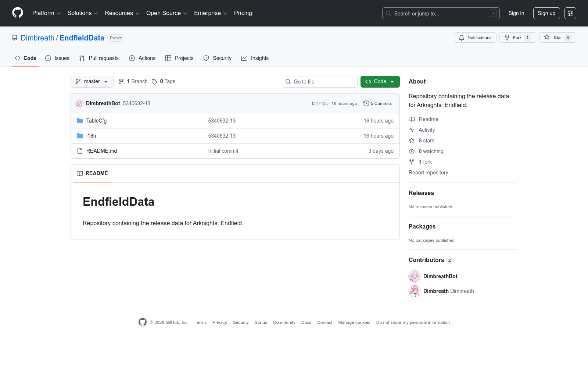The width and height of the screenshot is (588, 368).
Task: Go to the Pricing page
Action: pos(243,13)
